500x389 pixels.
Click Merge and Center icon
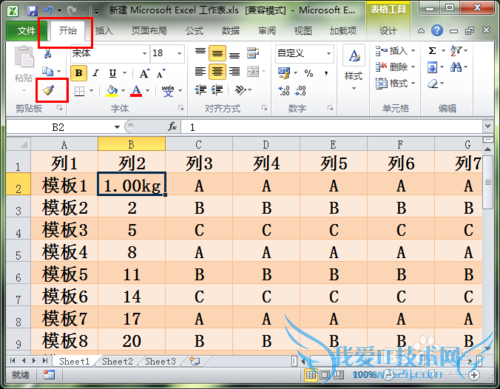[x=253, y=71]
